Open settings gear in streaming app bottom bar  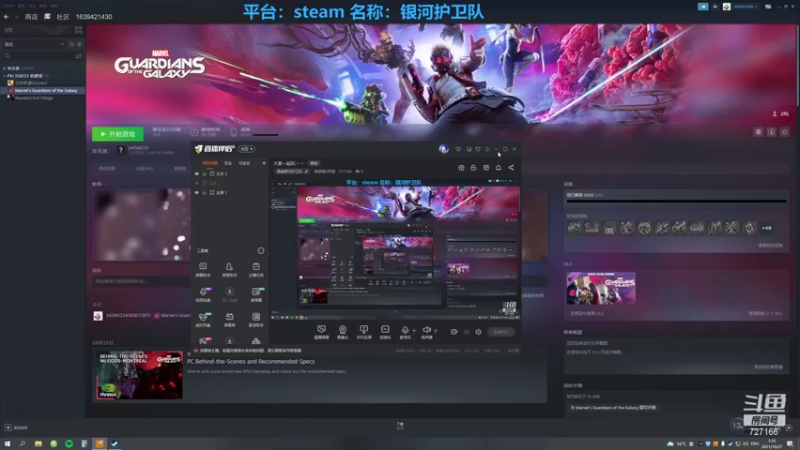(x=479, y=332)
